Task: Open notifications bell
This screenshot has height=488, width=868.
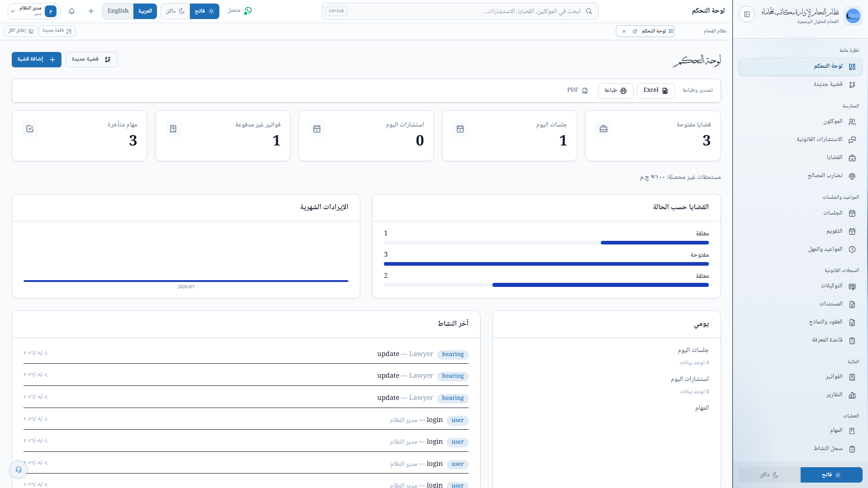Action: click(71, 11)
